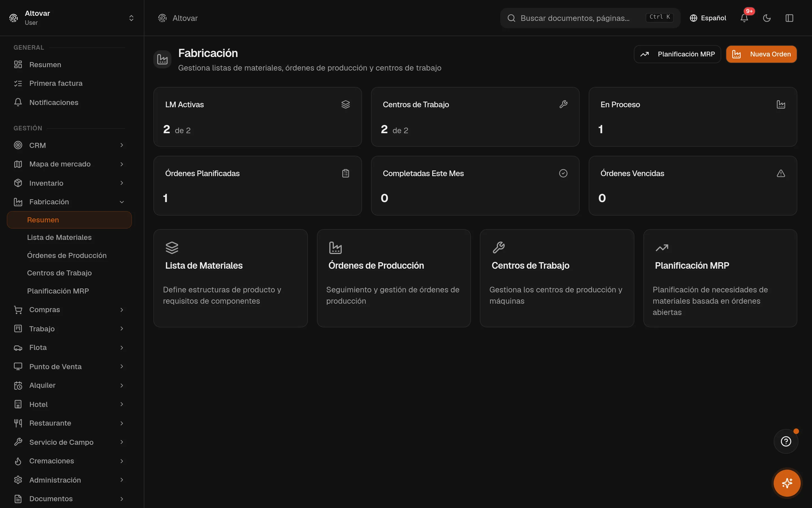Open Planificación MRP sidebar submenu item
This screenshot has width=812, height=508.
tap(69, 291)
